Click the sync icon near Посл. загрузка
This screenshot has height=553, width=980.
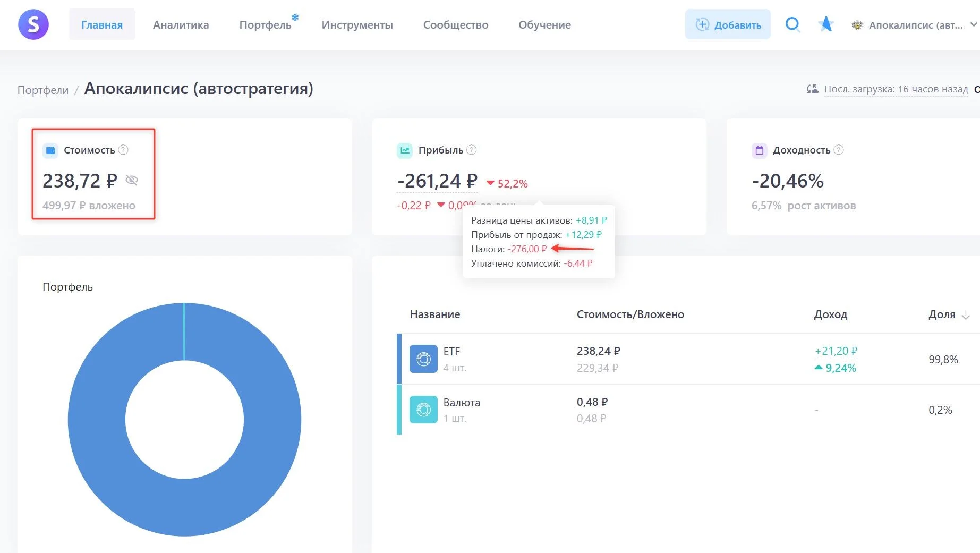pyautogui.click(x=813, y=89)
